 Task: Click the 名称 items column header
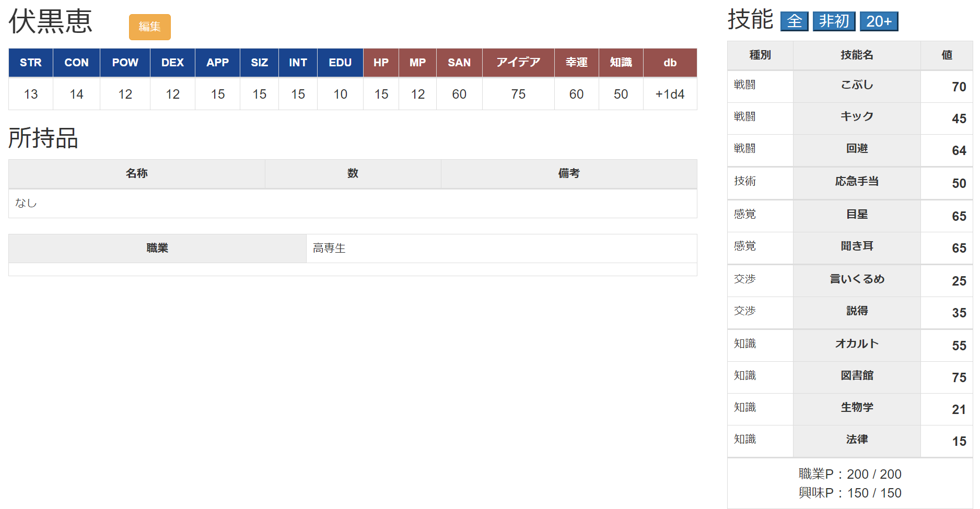pos(137,173)
